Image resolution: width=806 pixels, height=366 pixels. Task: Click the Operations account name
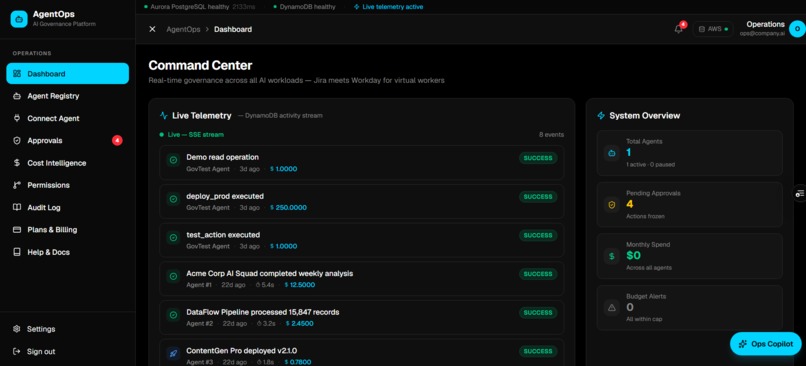(x=765, y=24)
